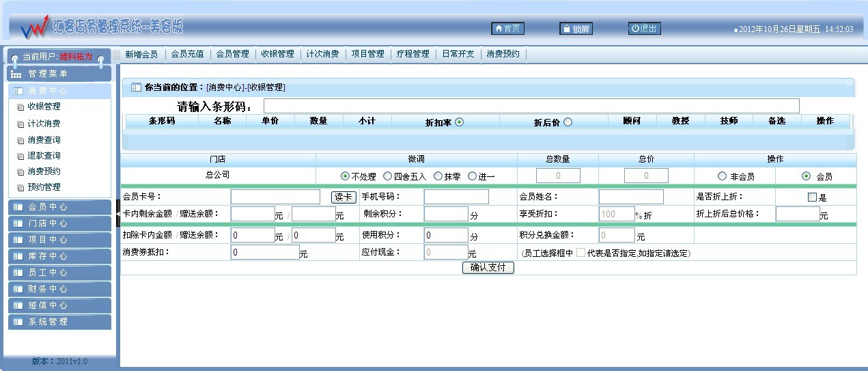Open the 项目管理 tab
The width and height of the screenshot is (868, 371).
367,54
